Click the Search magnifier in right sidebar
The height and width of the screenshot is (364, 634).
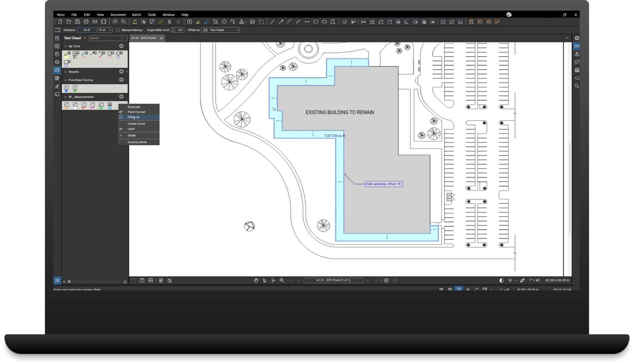577,86
